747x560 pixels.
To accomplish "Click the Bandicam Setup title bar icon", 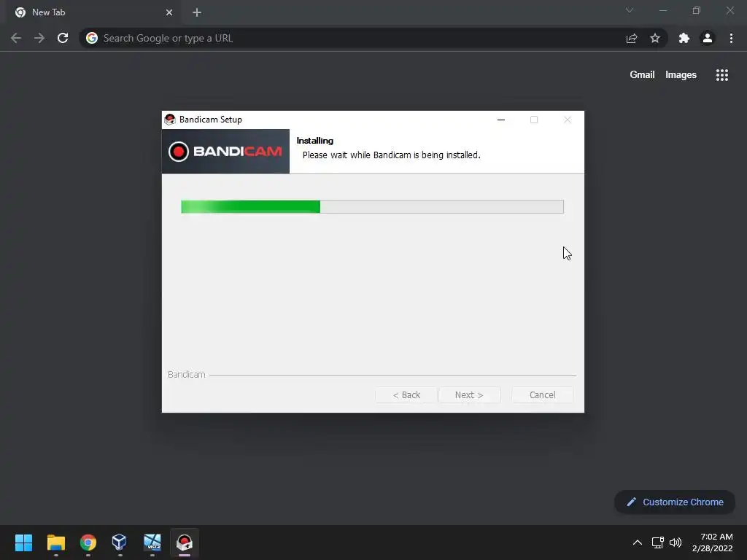I will coord(170,120).
